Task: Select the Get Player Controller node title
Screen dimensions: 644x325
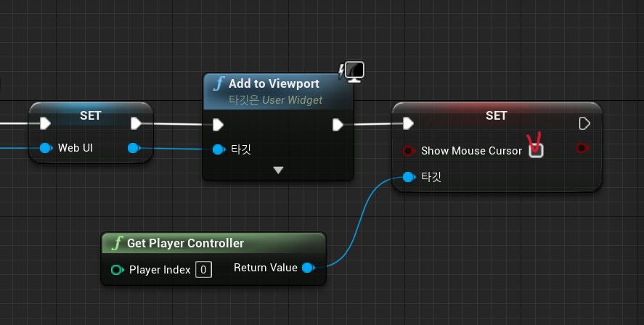Action: coord(185,243)
